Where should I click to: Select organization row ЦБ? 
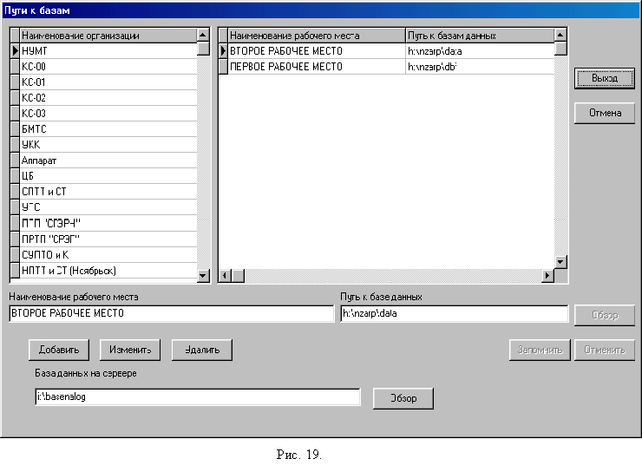tap(109, 176)
